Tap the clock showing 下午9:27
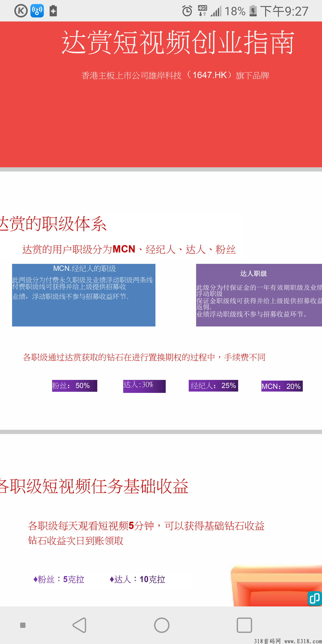The width and height of the screenshot is (322, 644). pos(284,11)
